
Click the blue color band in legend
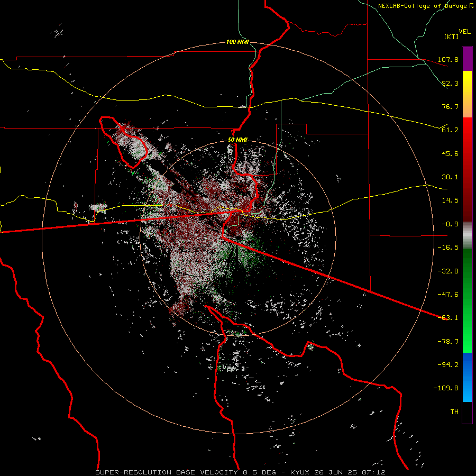click(467, 377)
